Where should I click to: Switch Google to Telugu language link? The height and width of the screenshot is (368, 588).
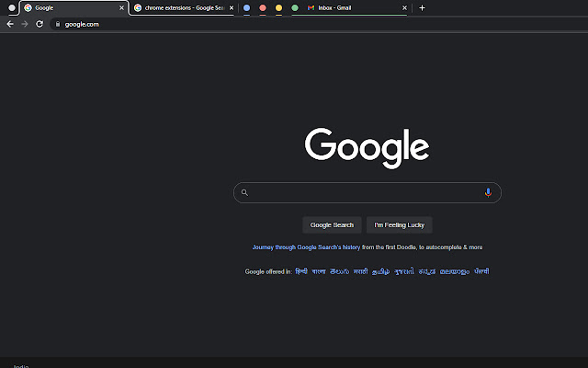click(339, 271)
